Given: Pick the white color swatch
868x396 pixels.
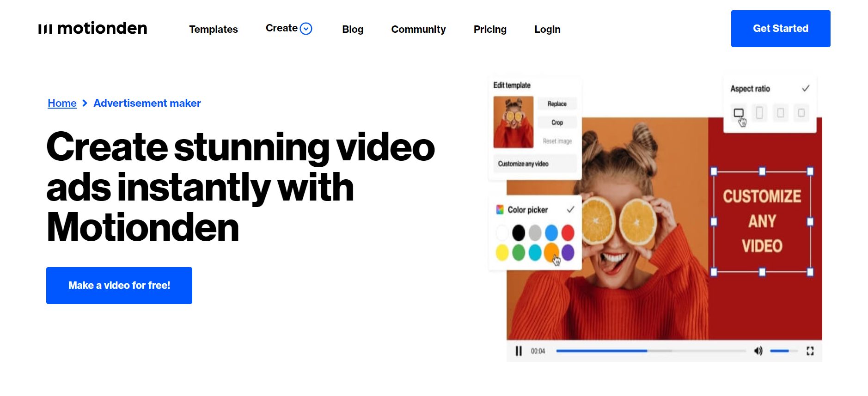Looking at the screenshot, I should point(502,232).
